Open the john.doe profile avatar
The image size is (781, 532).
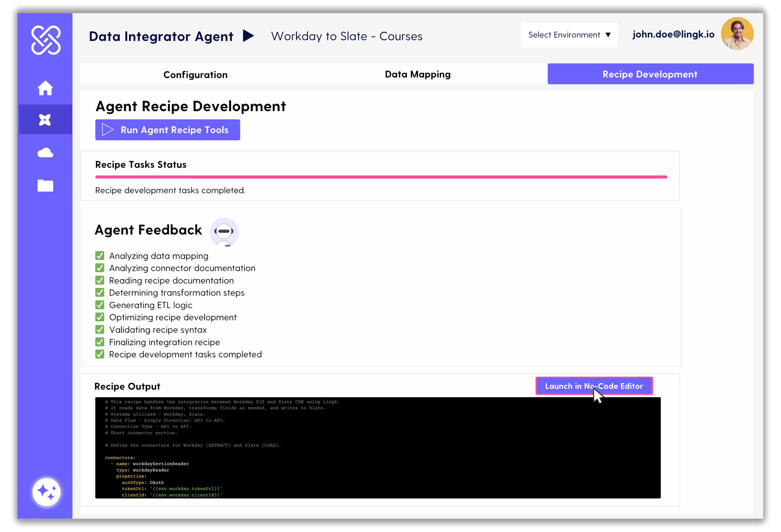[x=737, y=33]
